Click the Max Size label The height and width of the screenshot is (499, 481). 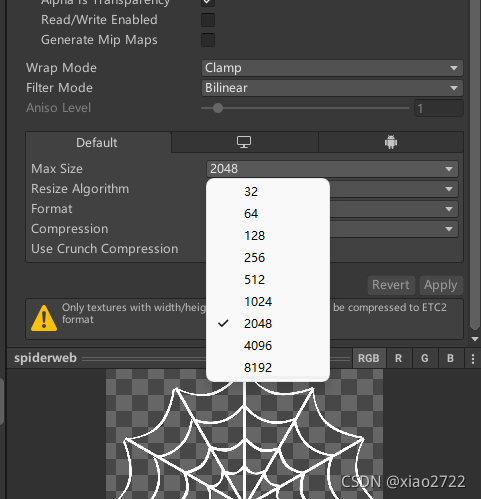point(57,169)
